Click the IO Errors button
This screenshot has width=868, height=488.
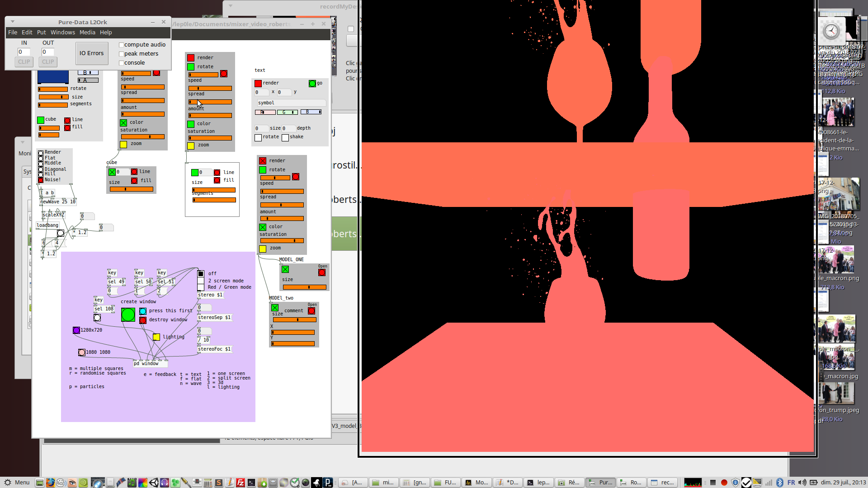pyautogui.click(x=92, y=53)
